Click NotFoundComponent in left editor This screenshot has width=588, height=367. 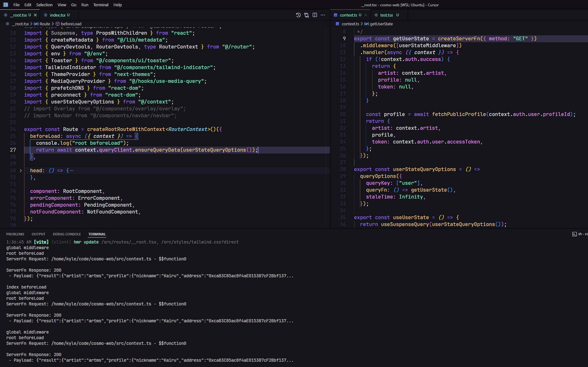pyautogui.click(x=112, y=212)
